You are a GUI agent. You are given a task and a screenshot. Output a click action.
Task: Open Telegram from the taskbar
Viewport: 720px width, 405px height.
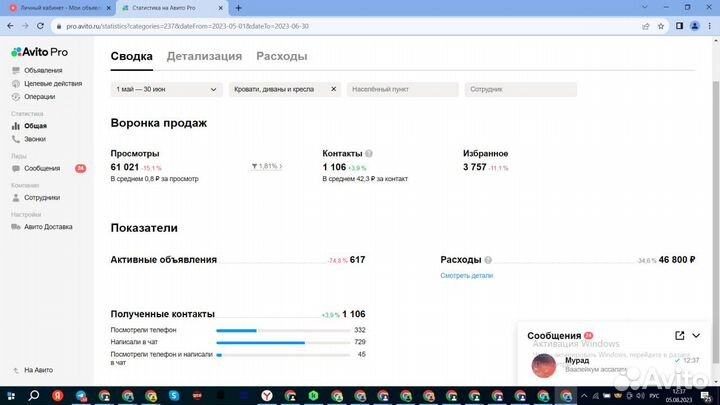(81, 396)
